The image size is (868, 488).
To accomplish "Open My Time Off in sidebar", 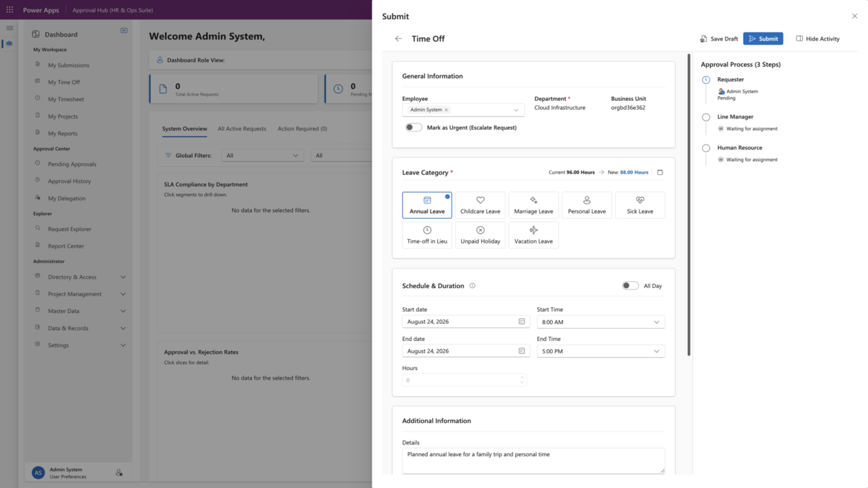I will point(64,82).
